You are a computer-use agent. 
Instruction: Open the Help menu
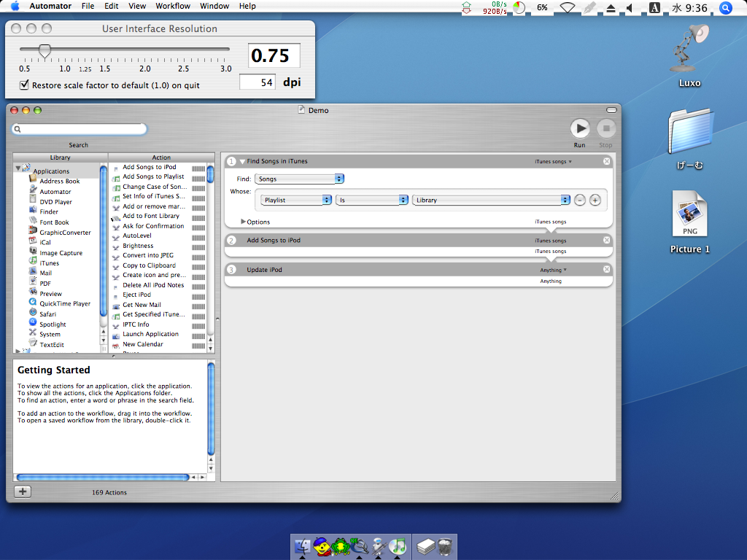[x=247, y=6]
